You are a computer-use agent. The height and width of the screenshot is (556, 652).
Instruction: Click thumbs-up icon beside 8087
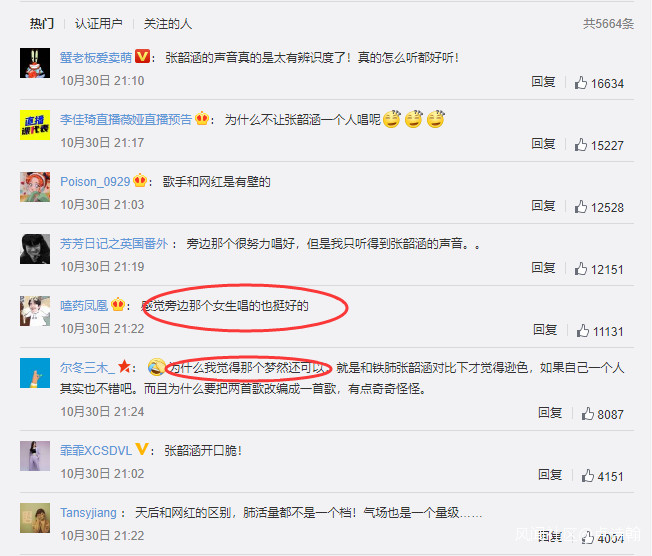pos(588,413)
